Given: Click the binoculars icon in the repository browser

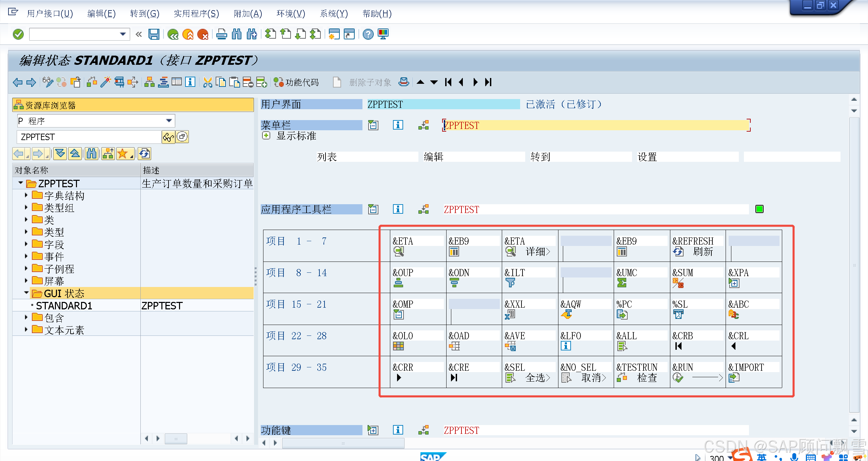Looking at the screenshot, I should click(x=92, y=154).
